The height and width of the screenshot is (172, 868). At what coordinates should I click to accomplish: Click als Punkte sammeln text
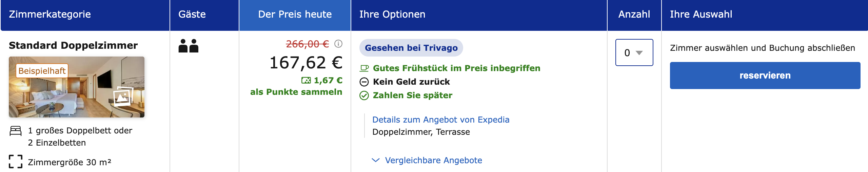296,92
